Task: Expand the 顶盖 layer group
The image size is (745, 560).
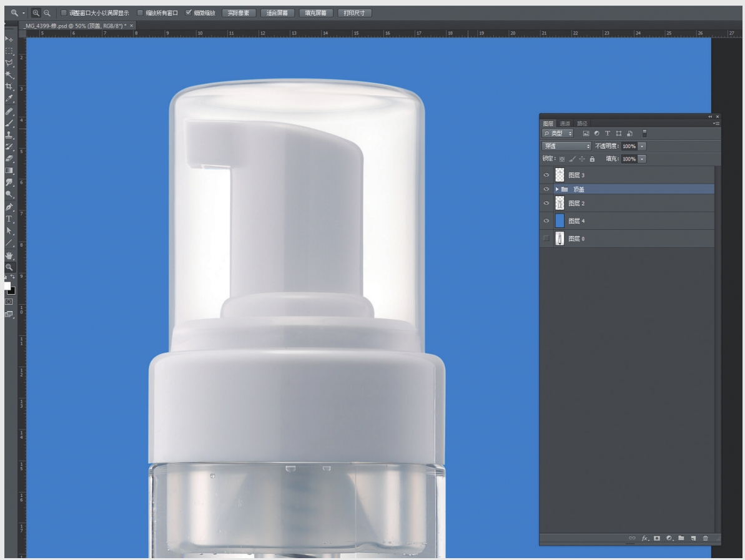Action: pos(557,189)
